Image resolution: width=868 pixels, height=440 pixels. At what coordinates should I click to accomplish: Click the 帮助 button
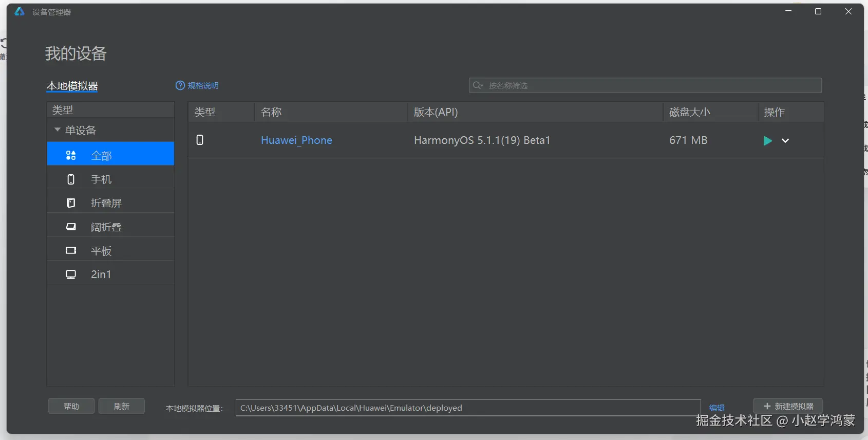(x=71, y=406)
